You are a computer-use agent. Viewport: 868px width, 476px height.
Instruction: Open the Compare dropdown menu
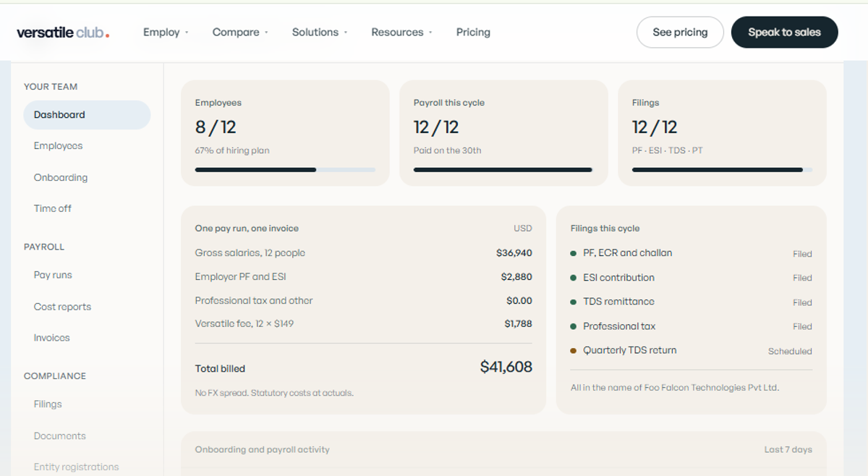click(x=240, y=33)
